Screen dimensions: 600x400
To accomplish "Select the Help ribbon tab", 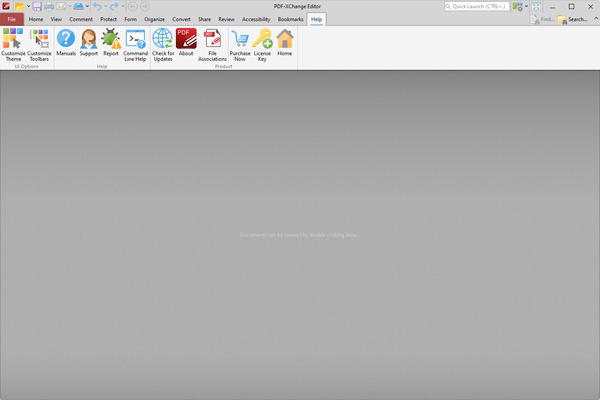I will tap(316, 19).
